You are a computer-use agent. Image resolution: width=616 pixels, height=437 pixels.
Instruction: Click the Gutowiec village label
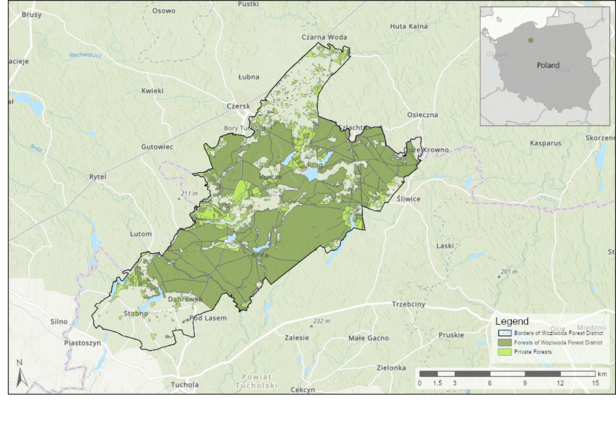click(158, 147)
